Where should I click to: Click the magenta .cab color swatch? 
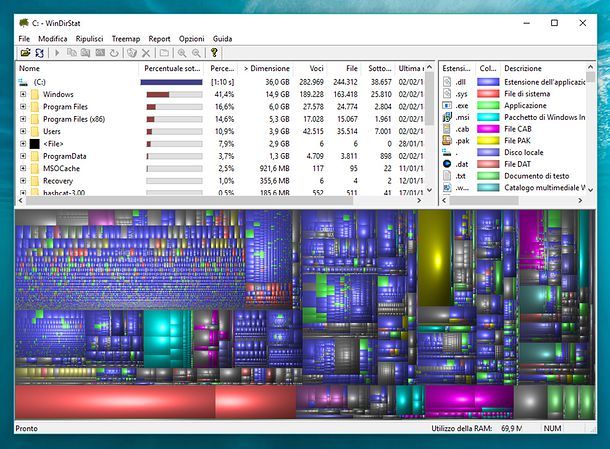(x=488, y=129)
